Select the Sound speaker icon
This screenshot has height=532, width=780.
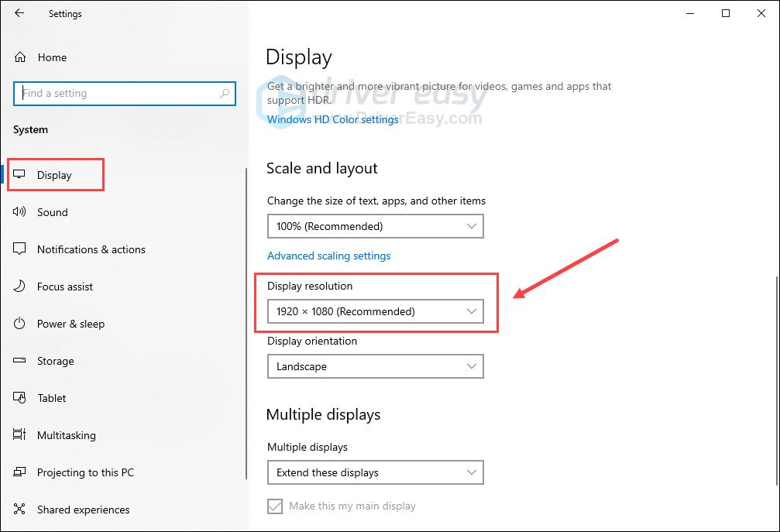(21, 212)
